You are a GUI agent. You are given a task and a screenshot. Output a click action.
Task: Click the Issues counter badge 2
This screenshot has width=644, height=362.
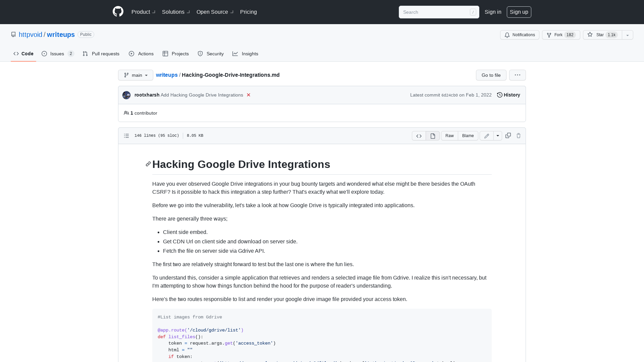tap(71, 54)
